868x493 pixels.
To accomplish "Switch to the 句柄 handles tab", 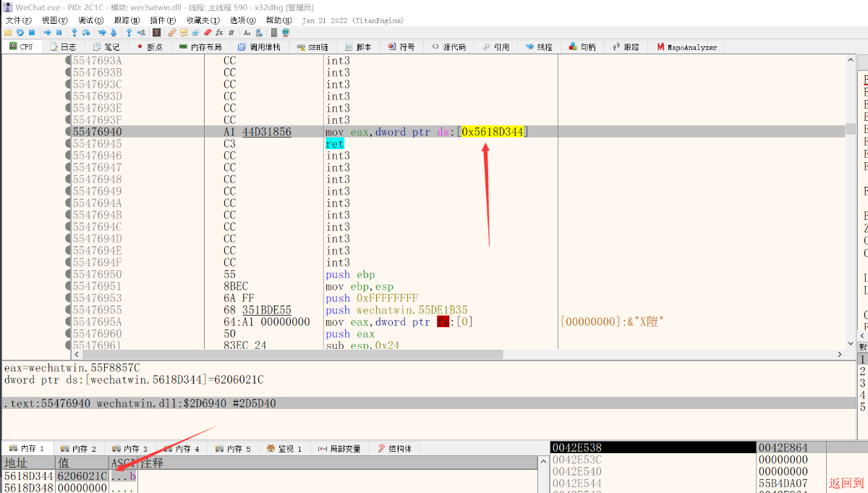I will coord(582,47).
